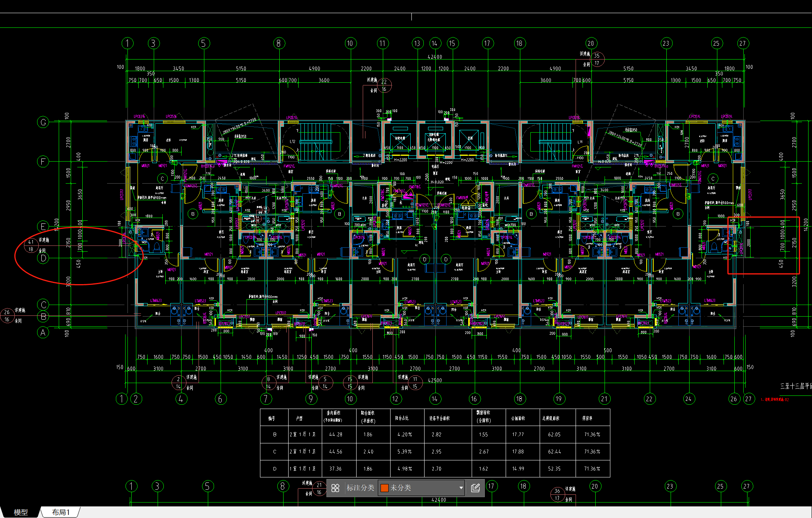Click detail callout circle 36 over 17
812x518 pixels.
pos(557,494)
